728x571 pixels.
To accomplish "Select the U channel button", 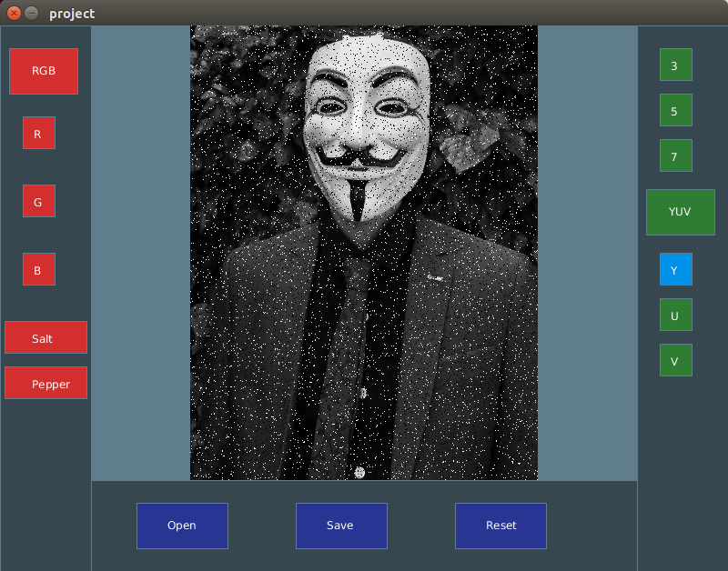I will tap(676, 315).
